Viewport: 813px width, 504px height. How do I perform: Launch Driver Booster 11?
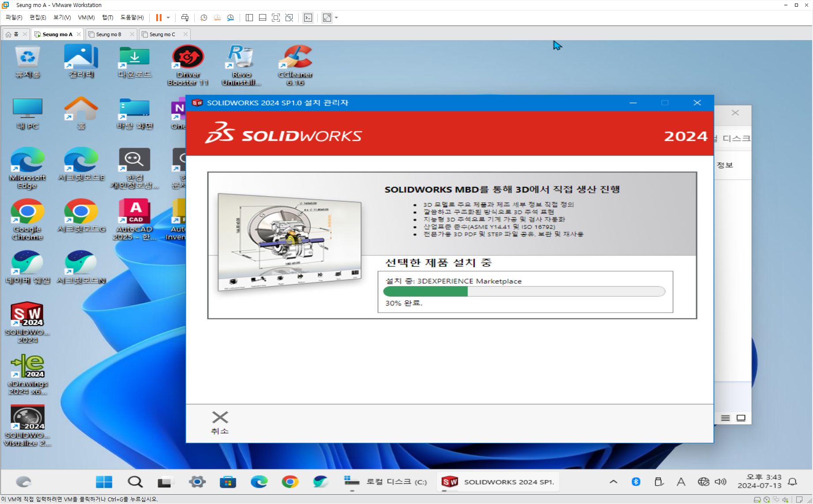coord(188,65)
